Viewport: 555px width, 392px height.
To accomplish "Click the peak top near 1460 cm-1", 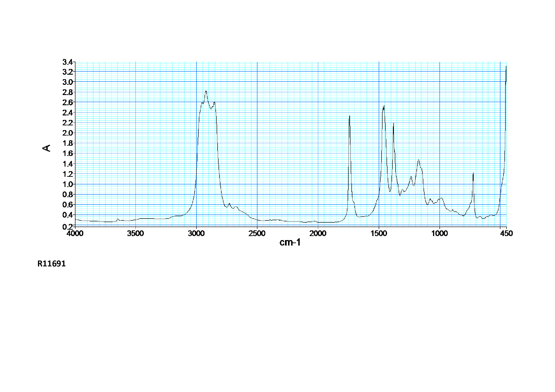I will tap(383, 106).
